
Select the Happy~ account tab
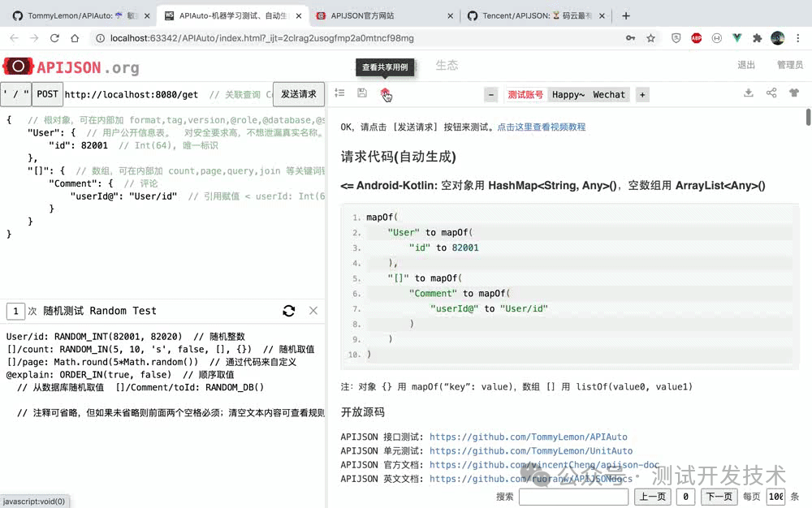click(x=568, y=95)
